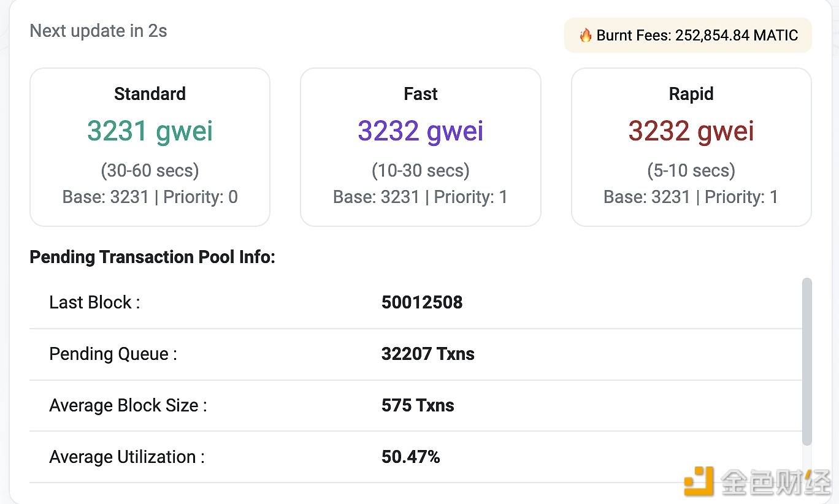The height and width of the screenshot is (504, 839).
Task: Click the Next update in 2s text
Action: (98, 31)
